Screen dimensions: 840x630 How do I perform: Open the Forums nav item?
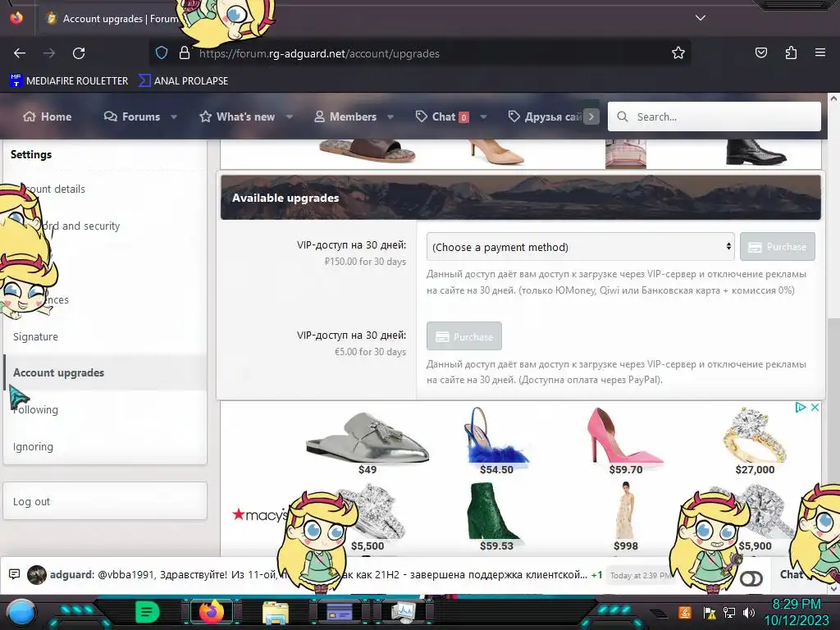(x=132, y=116)
